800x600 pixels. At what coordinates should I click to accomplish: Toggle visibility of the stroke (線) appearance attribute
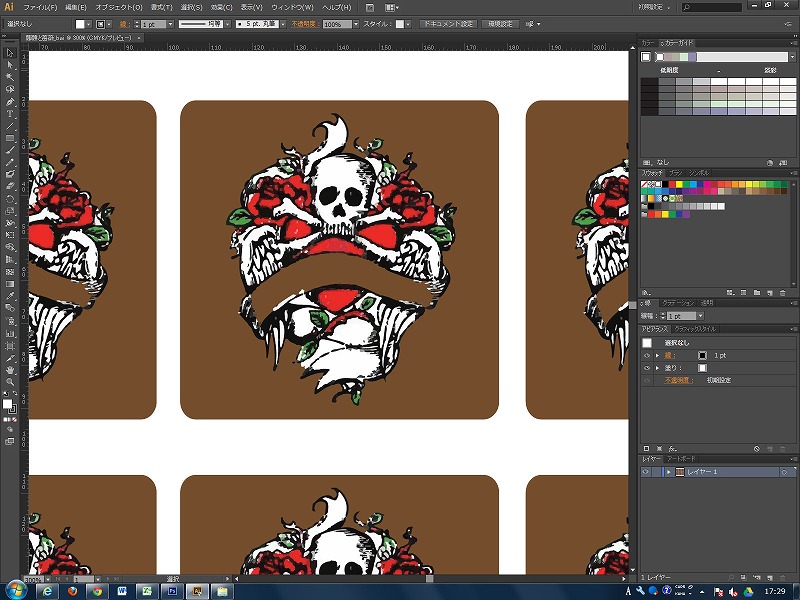tap(646, 355)
